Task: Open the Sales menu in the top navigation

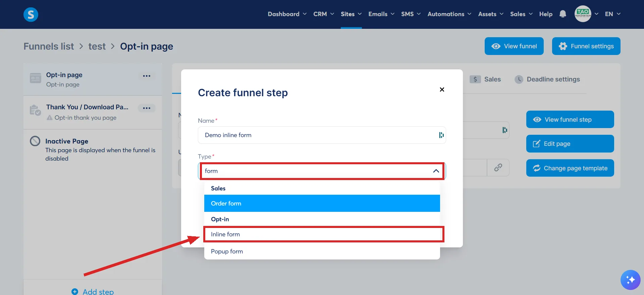Action: [521, 14]
